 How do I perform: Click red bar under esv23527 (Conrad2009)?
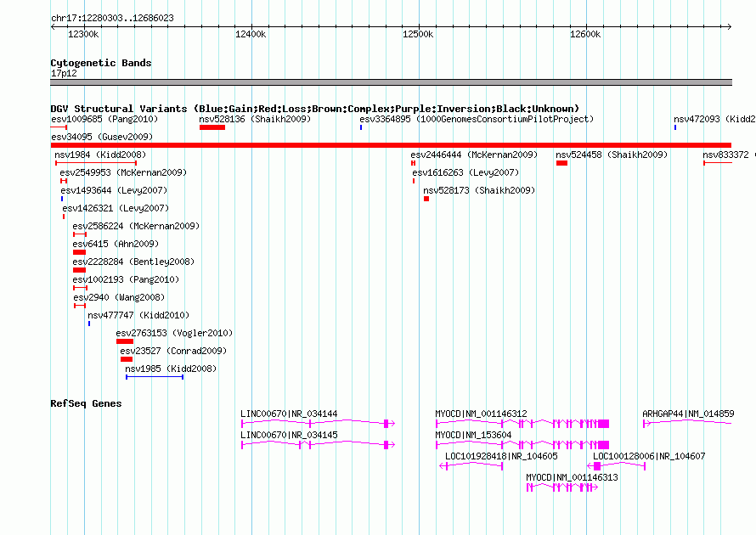127,359
